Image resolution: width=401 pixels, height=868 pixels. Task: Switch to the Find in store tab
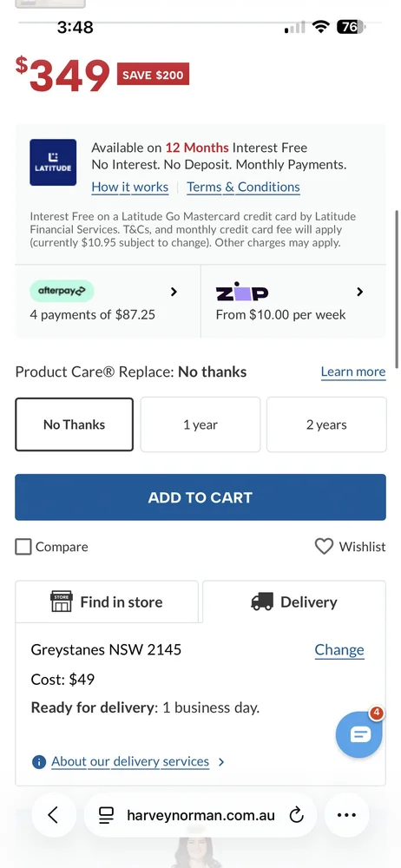click(107, 602)
